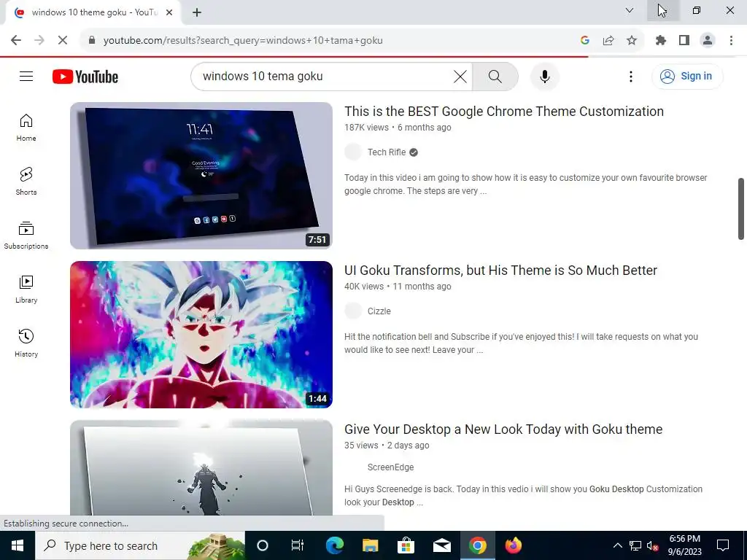Clear the search box with X icon
This screenshot has width=747, height=560.
pyautogui.click(x=460, y=76)
